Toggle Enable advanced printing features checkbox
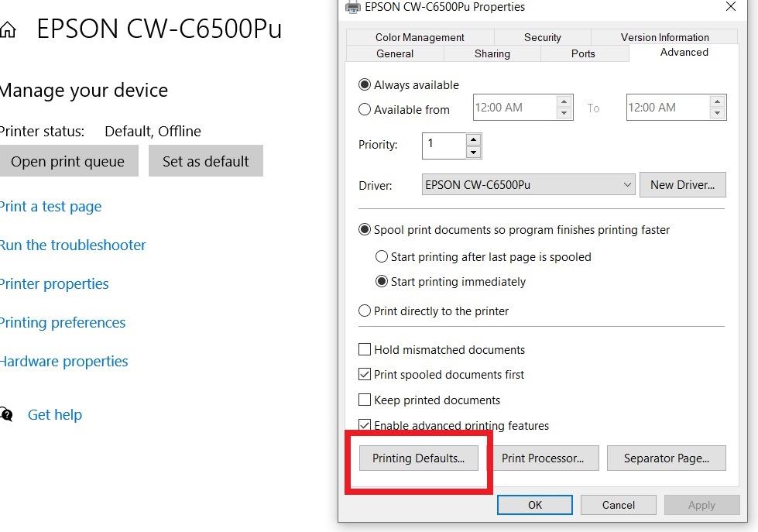758x532 pixels. [365, 425]
